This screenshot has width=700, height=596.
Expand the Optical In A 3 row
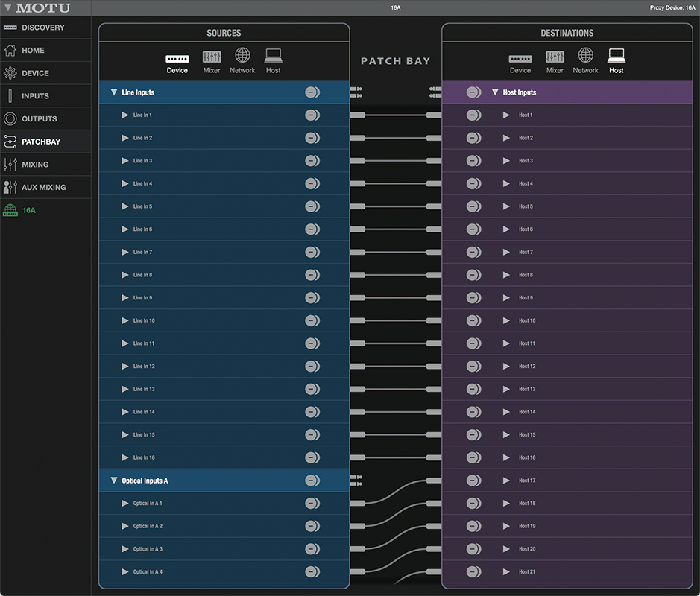point(125,549)
